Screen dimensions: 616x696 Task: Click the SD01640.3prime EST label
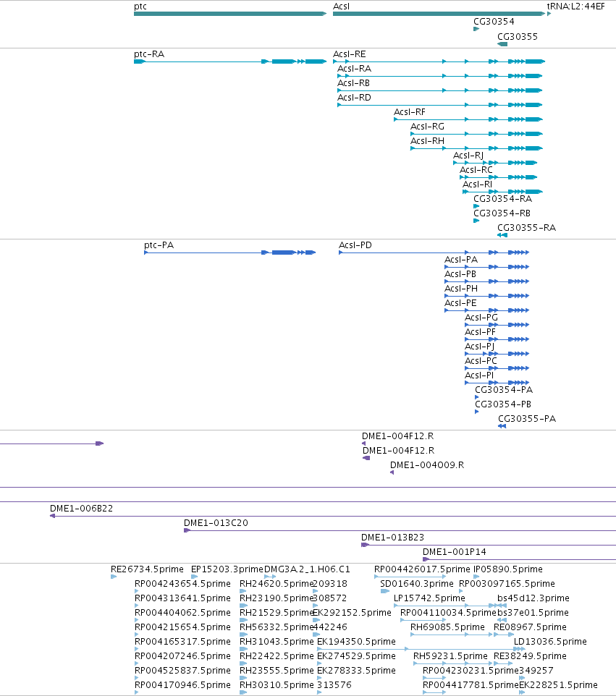417,584
